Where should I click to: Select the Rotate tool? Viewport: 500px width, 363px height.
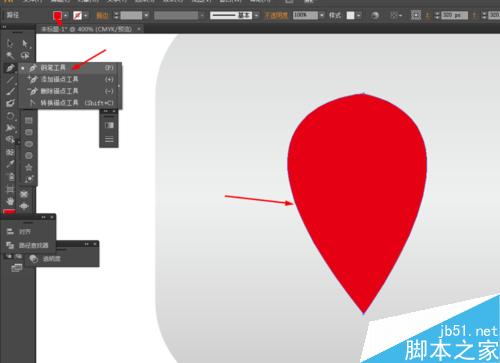coord(10,116)
